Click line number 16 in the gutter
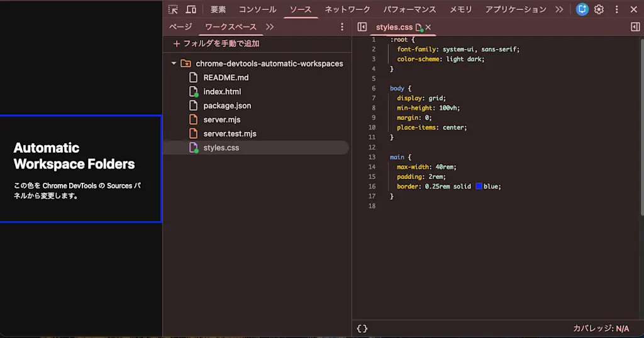 pos(372,186)
